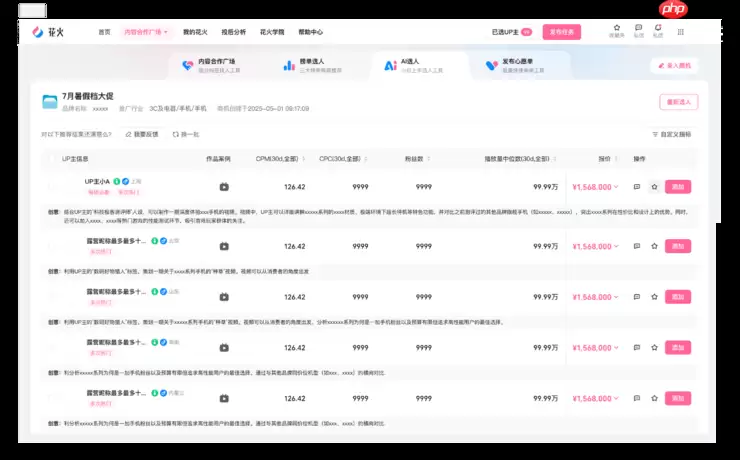Click the 花火 logo icon
The image size is (740, 460).
click(38, 32)
